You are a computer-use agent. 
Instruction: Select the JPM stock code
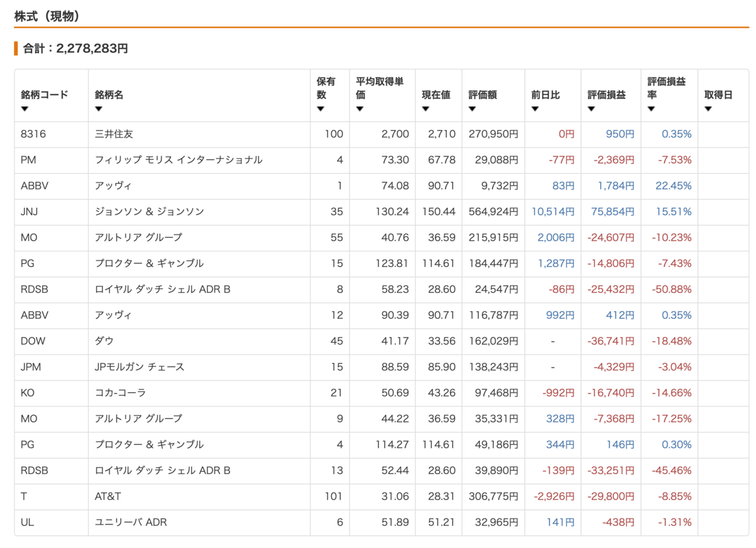(x=30, y=367)
